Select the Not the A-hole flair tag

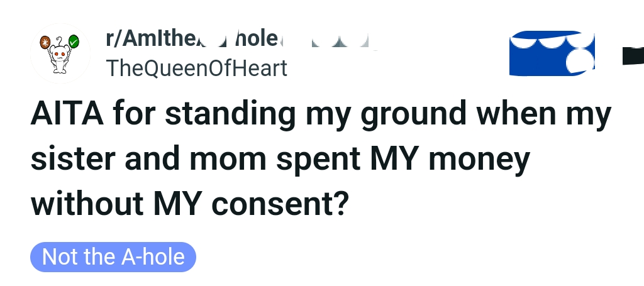coord(113,257)
